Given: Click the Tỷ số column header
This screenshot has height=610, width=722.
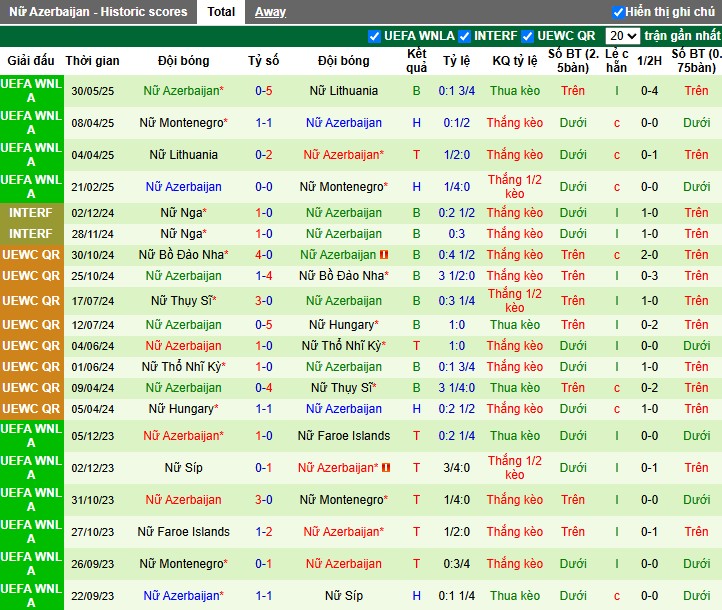Looking at the screenshot, I should [x=263, y=61].
